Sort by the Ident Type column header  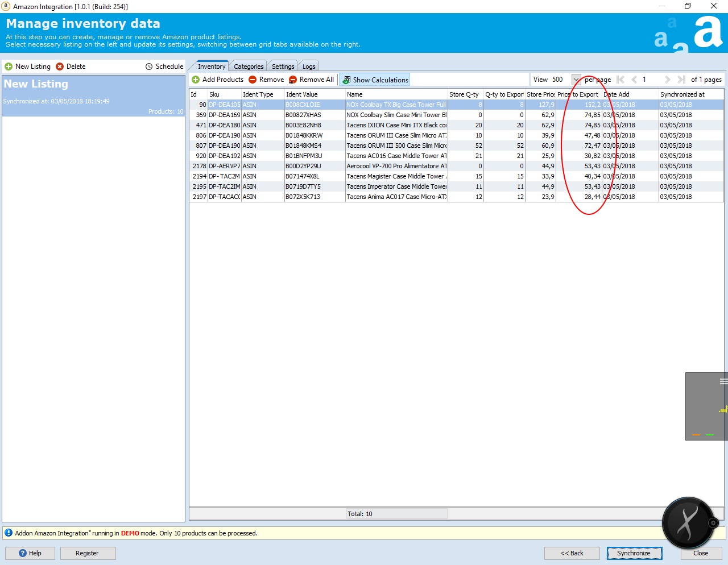(x=263, y=94)
